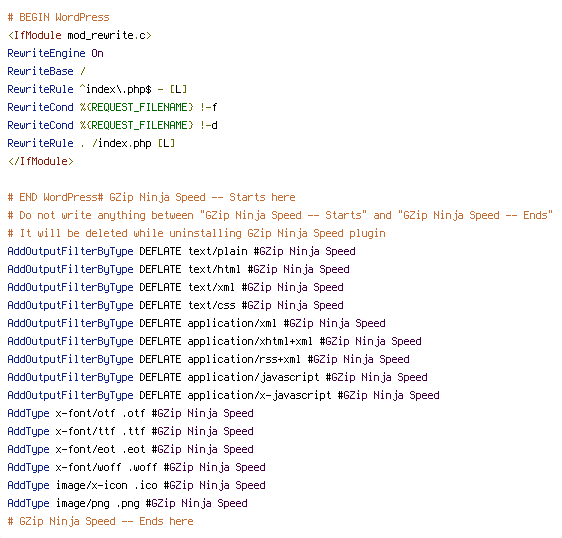Click the 'RewriteRule . /index.php [L]' line

tap(91, 143)
